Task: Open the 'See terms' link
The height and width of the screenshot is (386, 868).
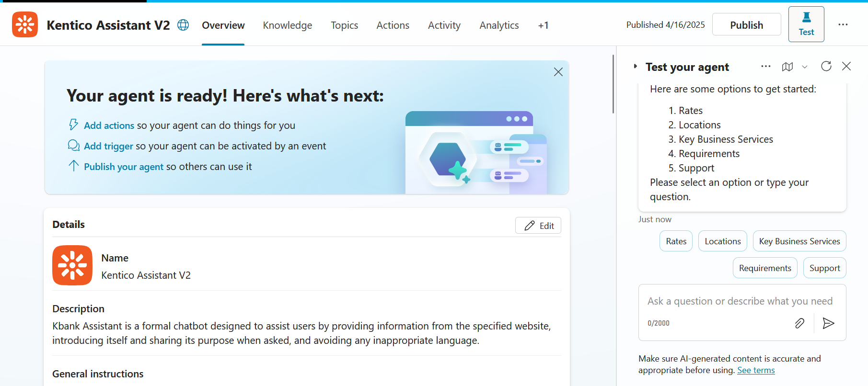Action: (756, 370)
